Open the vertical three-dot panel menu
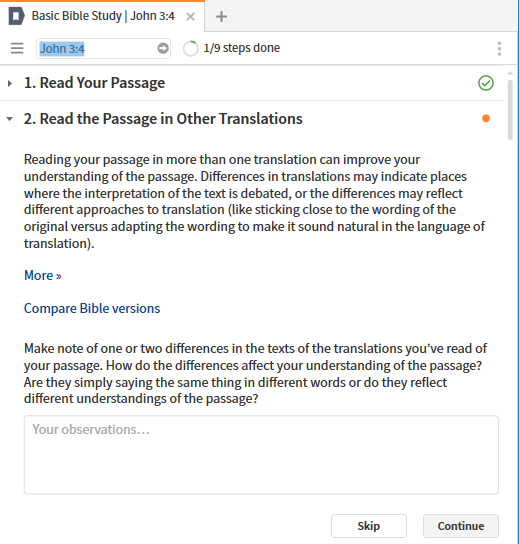This screenshot has height=544, width=519. (x=499, y=49)
